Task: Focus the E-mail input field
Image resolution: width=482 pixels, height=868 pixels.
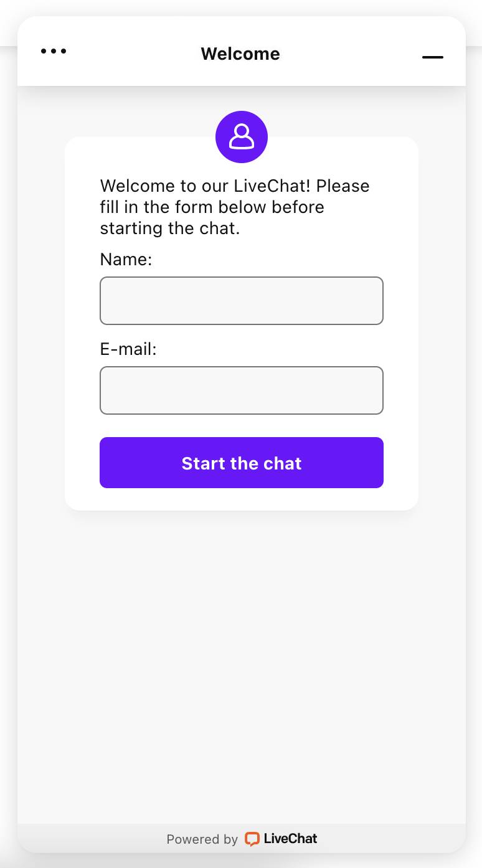Action: (x=242, y=390)
